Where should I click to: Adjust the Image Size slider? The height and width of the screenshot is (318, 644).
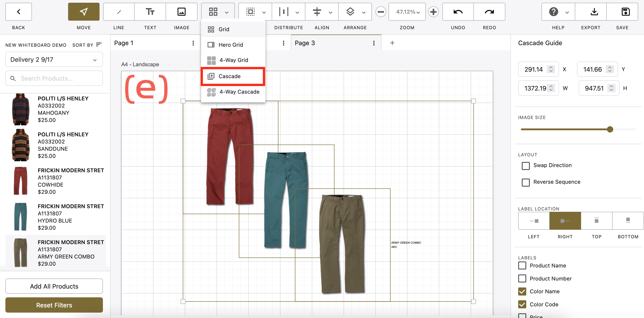coord(610,129)
